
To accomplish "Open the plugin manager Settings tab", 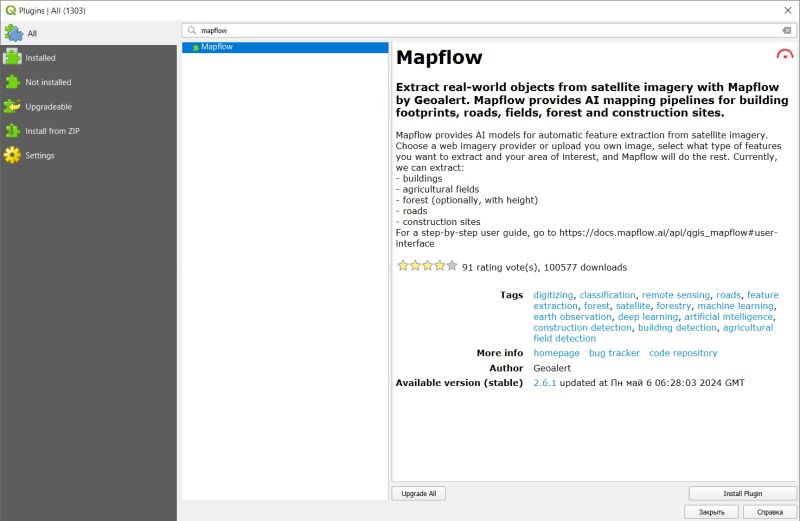I will click(89, 156).
